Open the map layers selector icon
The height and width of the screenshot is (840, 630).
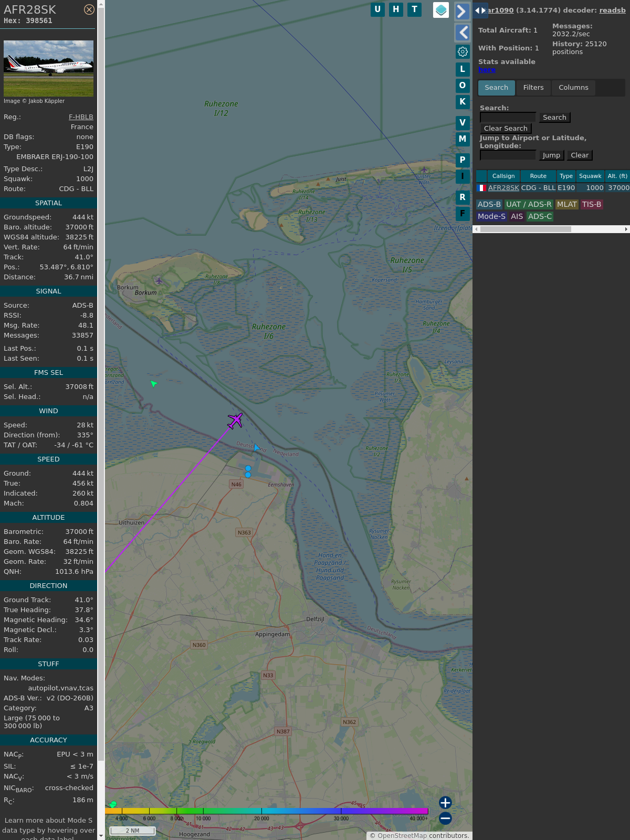(441, 10)
